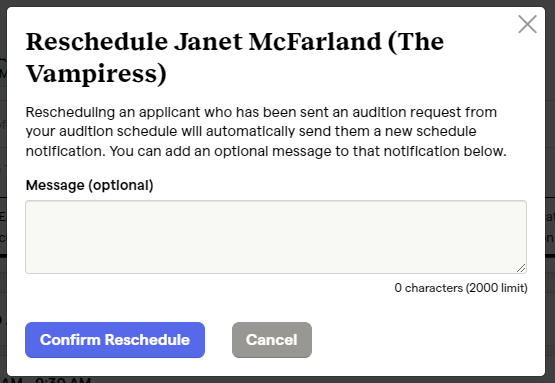Cancel the reschedule dialog
Viewport: 555px width, 383px height.
click(272, 340)
